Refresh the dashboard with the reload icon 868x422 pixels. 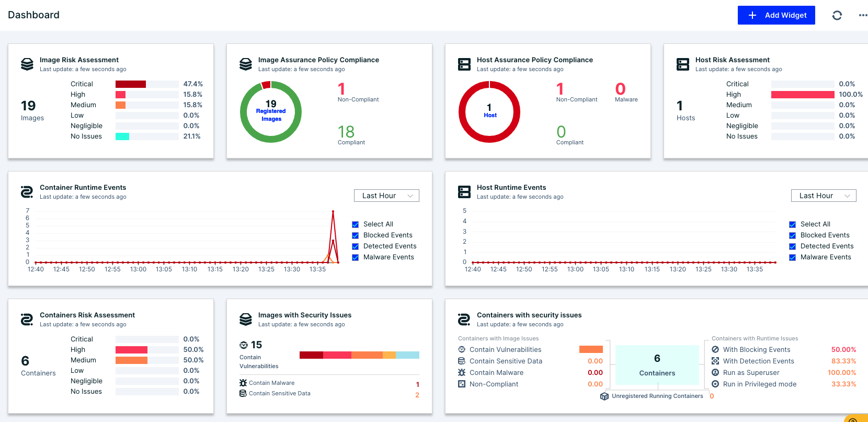pyautogui.click(x=837, y=15)
